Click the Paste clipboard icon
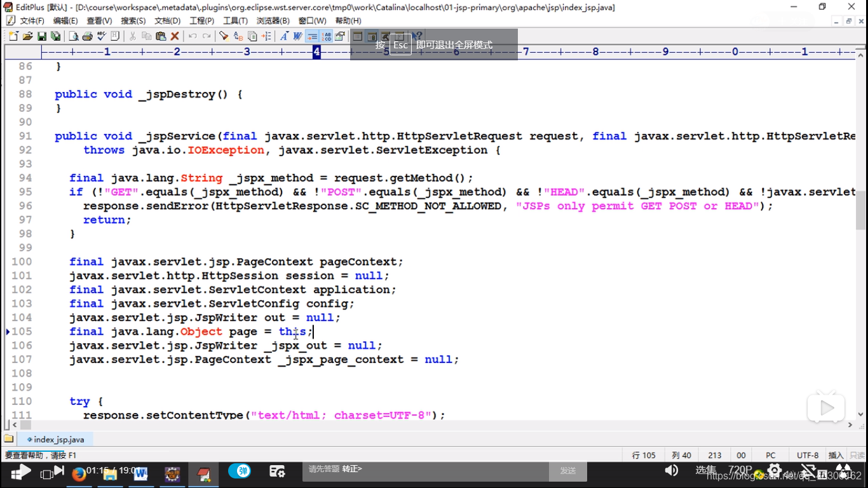The height and width of the screenshot is (488, 868). pyautogui.click(x=161, y=36)
